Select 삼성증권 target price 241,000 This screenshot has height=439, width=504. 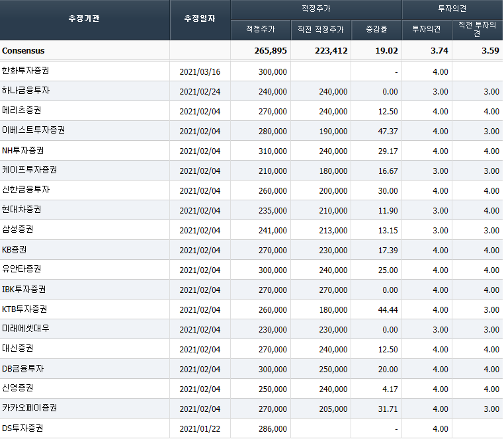pyautogui.click(x=273, y=231)
